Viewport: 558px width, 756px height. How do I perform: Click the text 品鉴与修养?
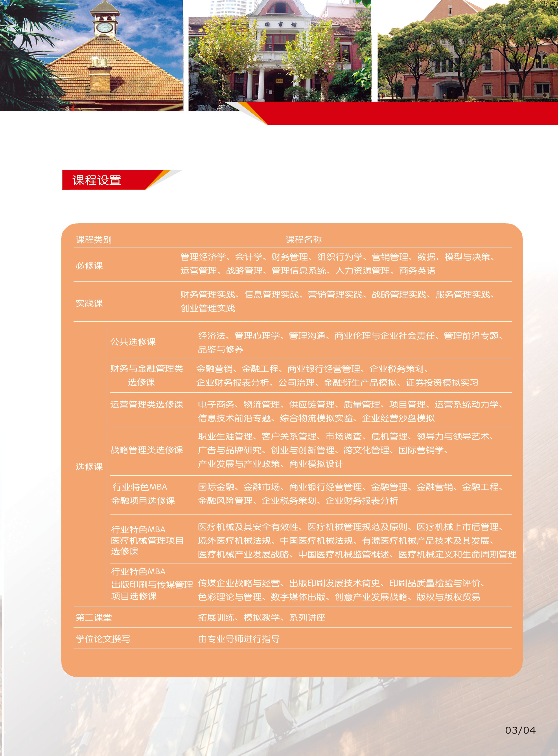221,350
